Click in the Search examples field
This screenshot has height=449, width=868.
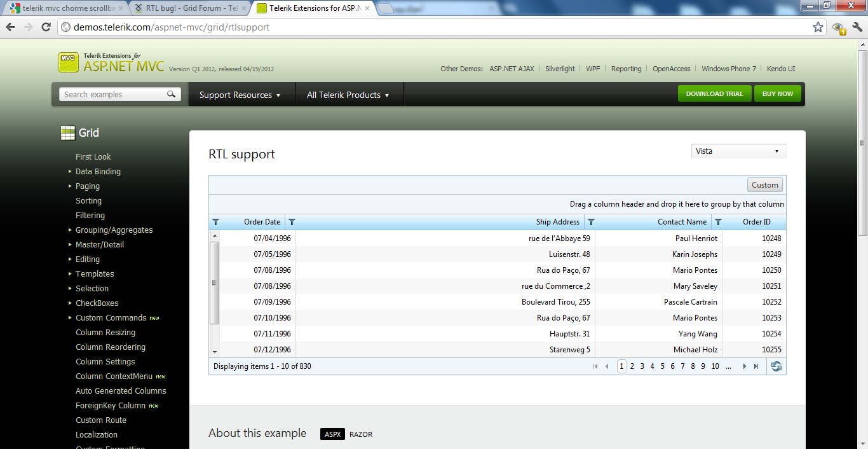coord(113,94)
